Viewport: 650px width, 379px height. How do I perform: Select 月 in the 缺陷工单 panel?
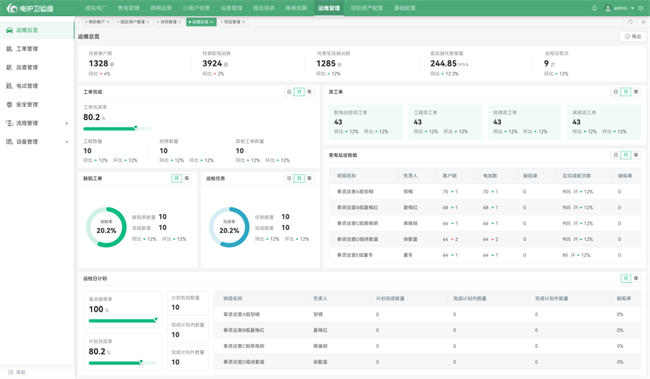[177, 178]
